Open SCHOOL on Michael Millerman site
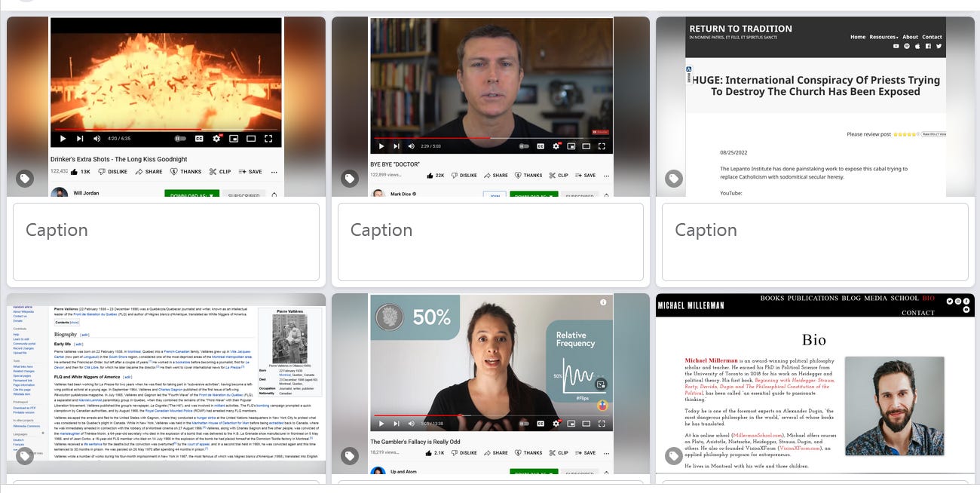The width and height of the screenshot is (980, 493). pyautogui.click(x=905, y=299)
